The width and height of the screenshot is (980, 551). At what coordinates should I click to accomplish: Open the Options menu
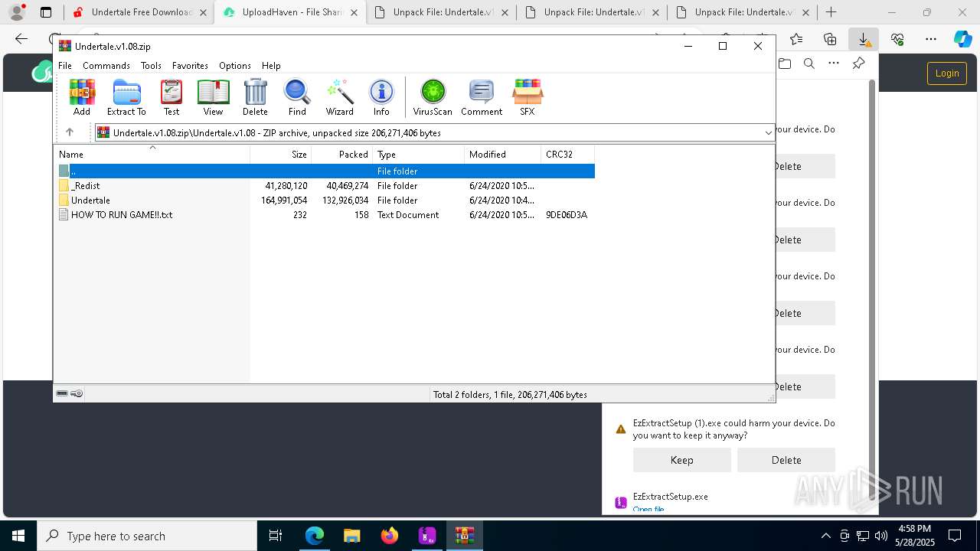235,66
